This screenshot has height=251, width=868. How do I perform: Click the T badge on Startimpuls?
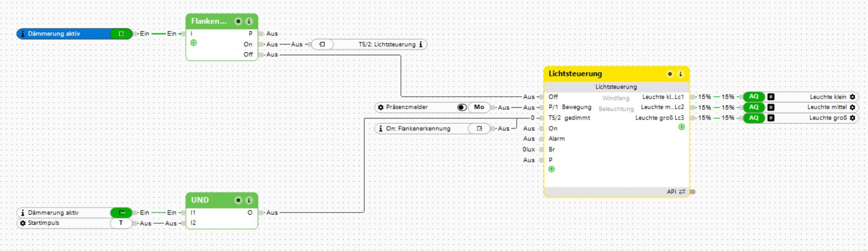[121, 223]
